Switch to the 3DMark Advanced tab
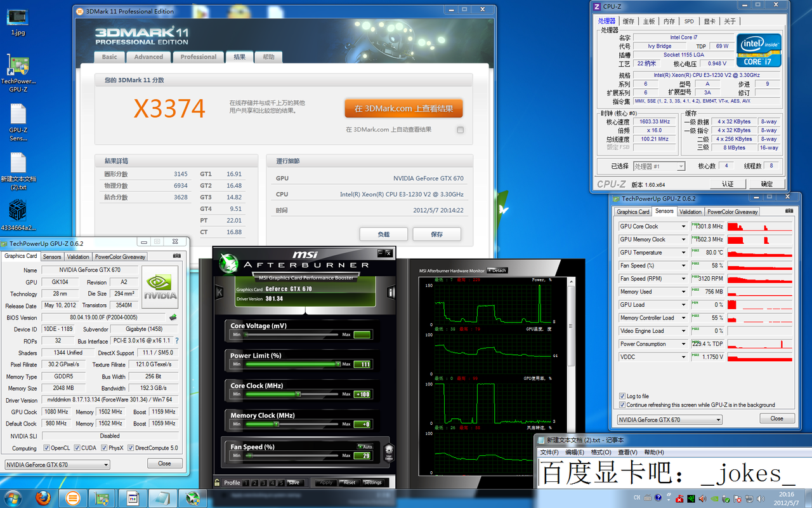Viewport: 812px width, 508px height. coord(148,57)
